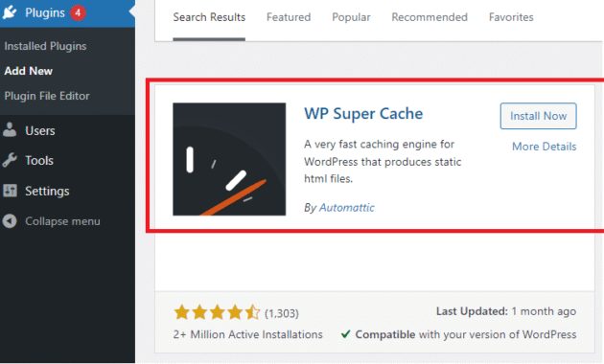The image size is (604, 364).
Task: Click the plugin description about static html files
Action: pos(383,162)
